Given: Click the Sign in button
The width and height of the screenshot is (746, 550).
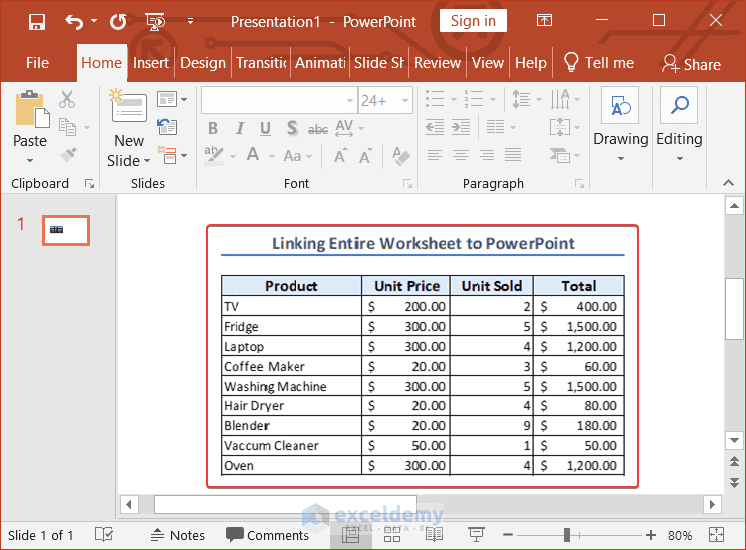Looking at the screenshot, I should (x=473, y=21).
